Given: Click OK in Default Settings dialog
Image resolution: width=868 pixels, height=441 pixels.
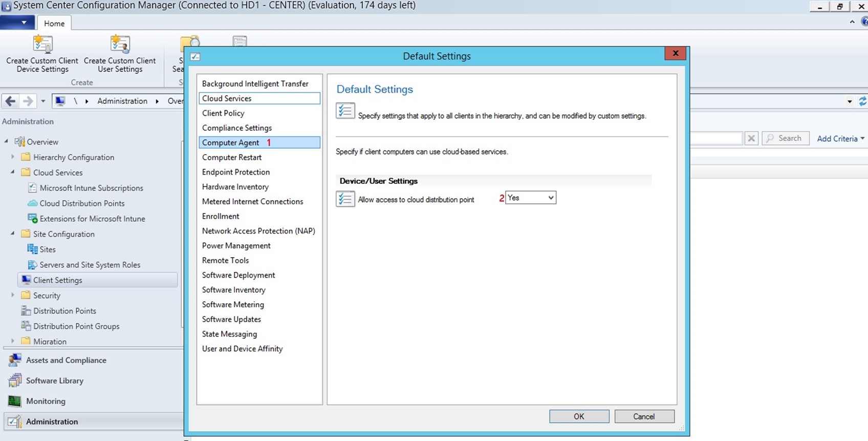Looking at the screenshot, I should 579,416.
